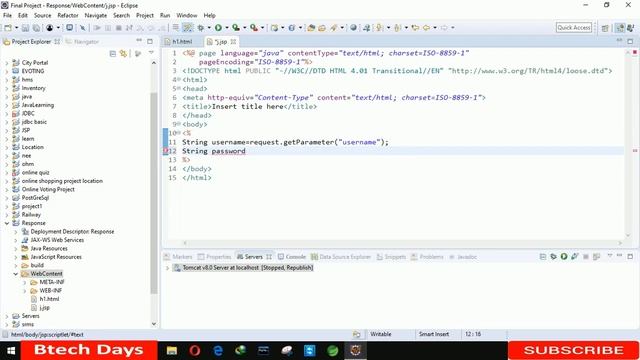
Task: Collapse the Response project node
Action: click(x=7, y=223)
